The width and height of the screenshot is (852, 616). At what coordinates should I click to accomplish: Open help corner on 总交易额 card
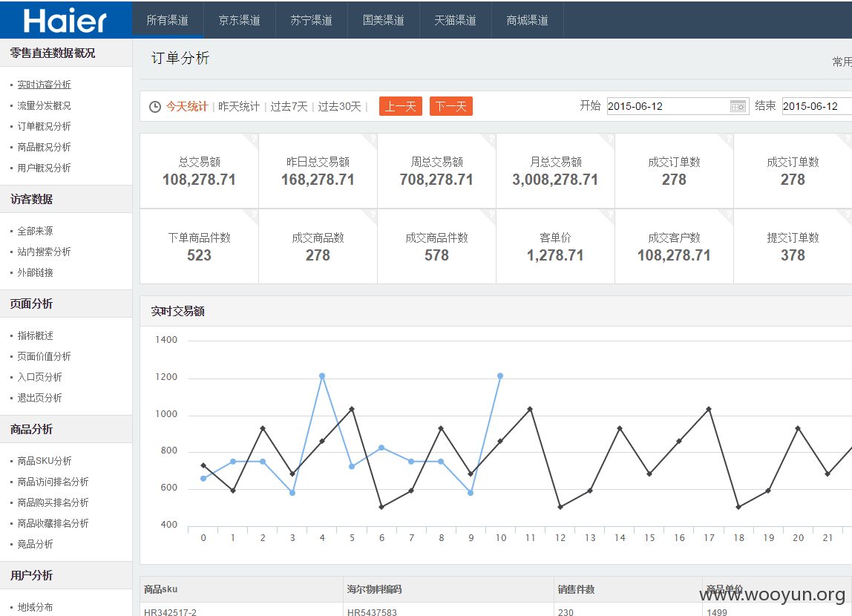click(x=251, y=141)
